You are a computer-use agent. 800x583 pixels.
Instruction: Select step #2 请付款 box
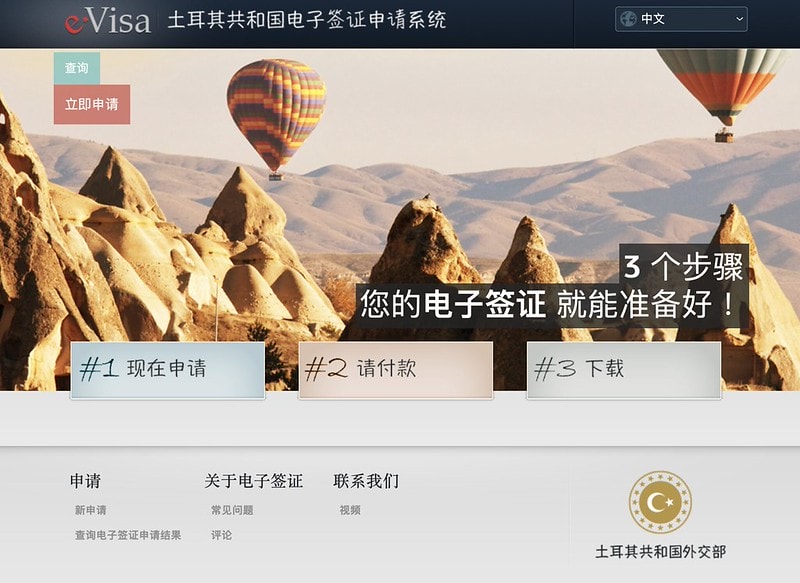[x=396, y=370]
